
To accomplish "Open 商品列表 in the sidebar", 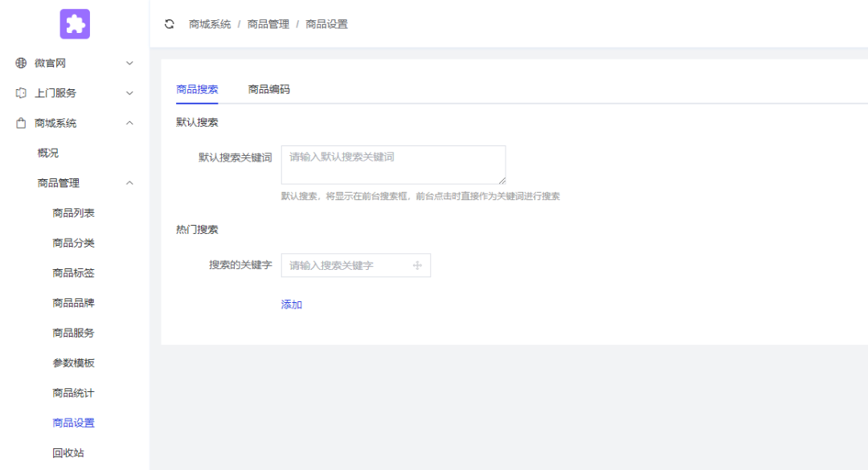I will coord(73,213).
